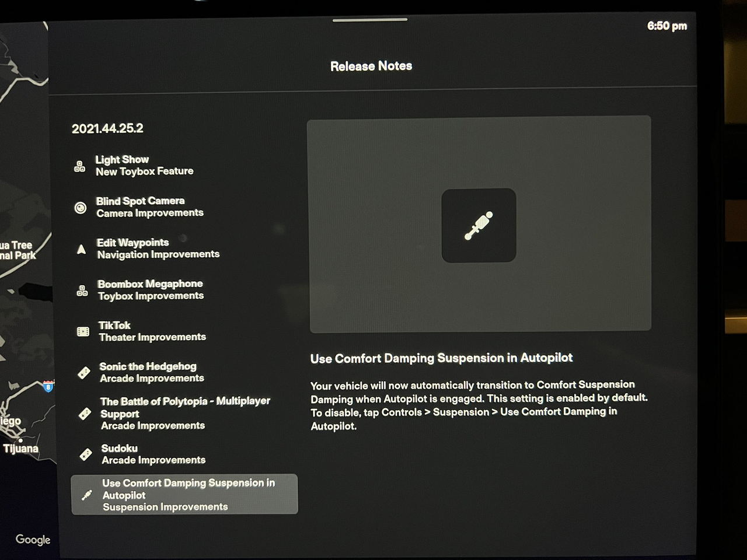Tap the large suspension damper image icon
Image resolution: width=747 pixels, height=560 pixels.
coord(479,225)
